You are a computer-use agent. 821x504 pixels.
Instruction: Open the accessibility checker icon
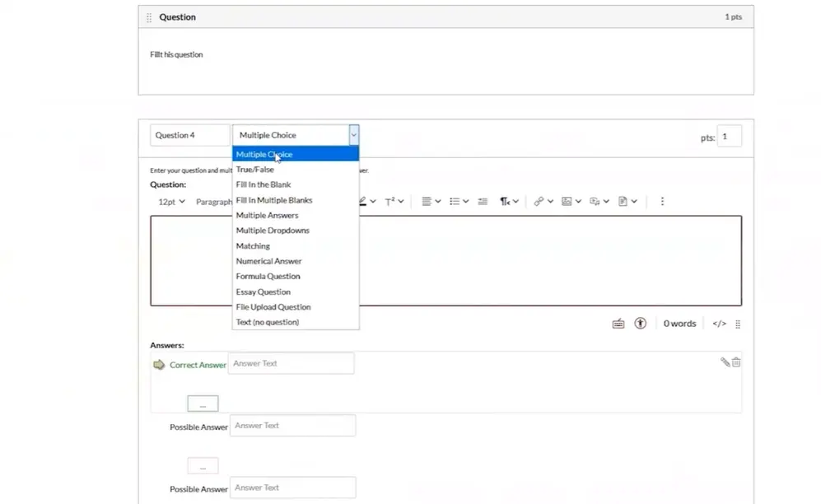(x=641, y=324)
